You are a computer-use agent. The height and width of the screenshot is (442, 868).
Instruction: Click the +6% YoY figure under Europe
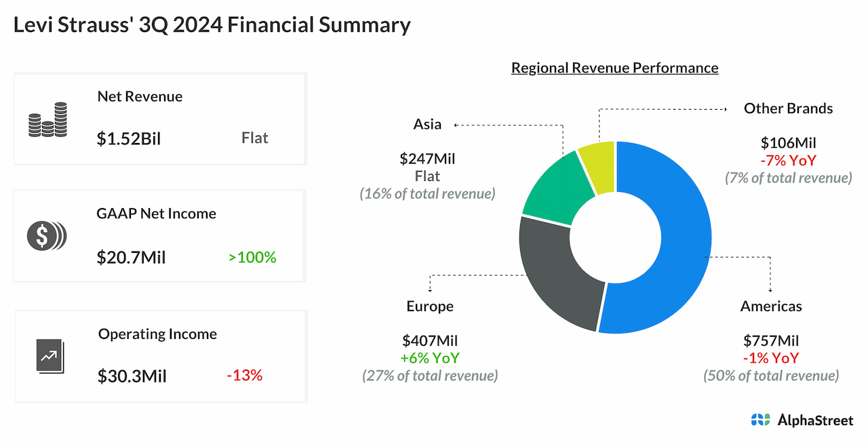430,358
